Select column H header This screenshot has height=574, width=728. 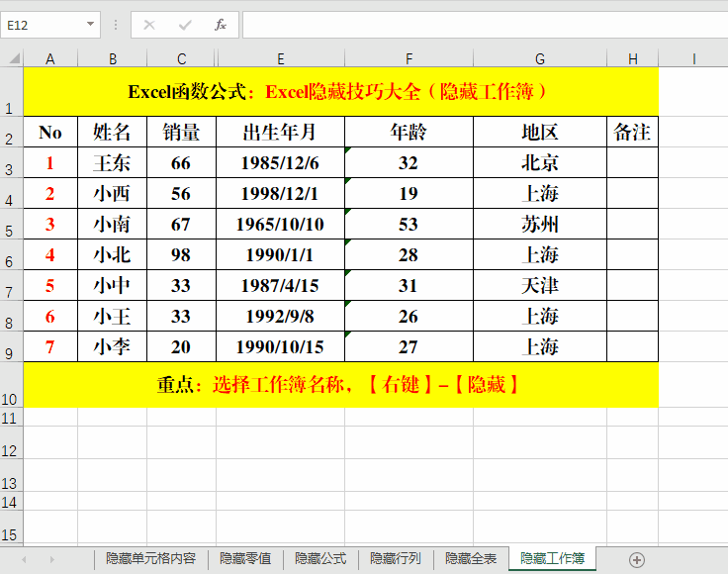tap(633, 59)
